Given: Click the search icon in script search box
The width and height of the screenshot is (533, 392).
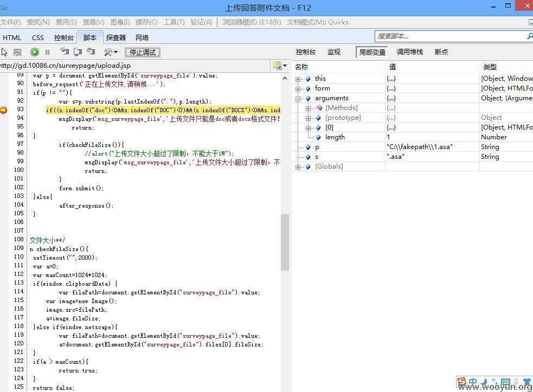Looking at the screenshot, I should pyautogui.click(x=530, y=36).
